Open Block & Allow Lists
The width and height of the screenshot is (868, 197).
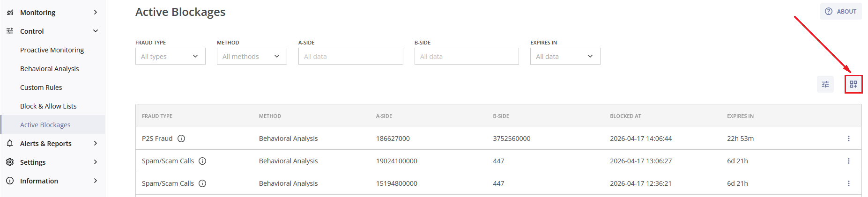(x=48, y=106)
